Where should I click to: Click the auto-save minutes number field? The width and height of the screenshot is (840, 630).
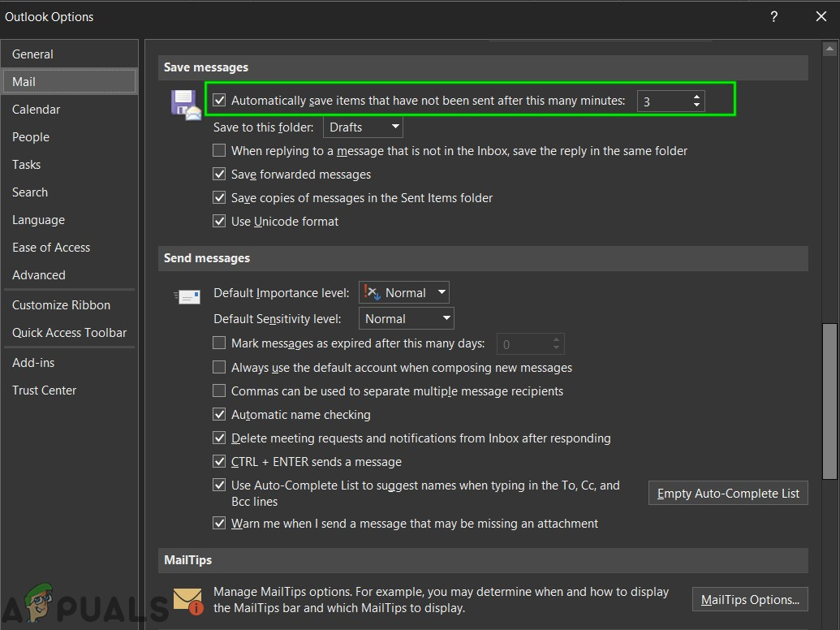coord(662,101)
